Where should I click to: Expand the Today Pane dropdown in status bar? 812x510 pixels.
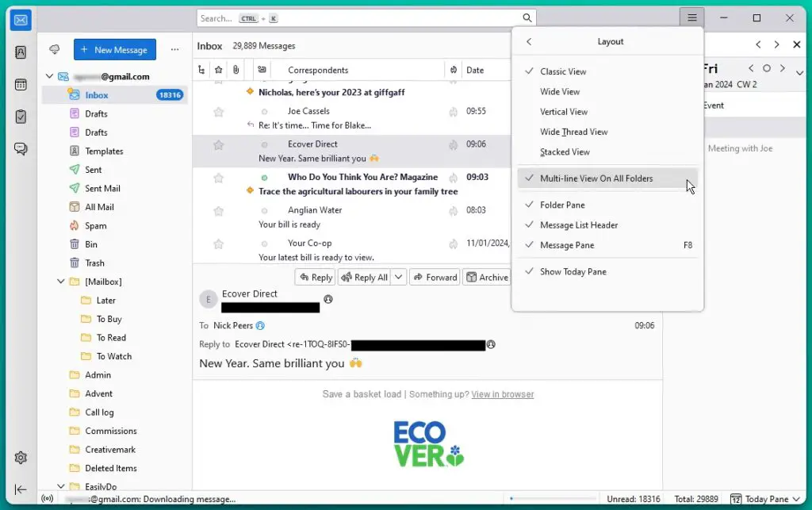(795, 499)
